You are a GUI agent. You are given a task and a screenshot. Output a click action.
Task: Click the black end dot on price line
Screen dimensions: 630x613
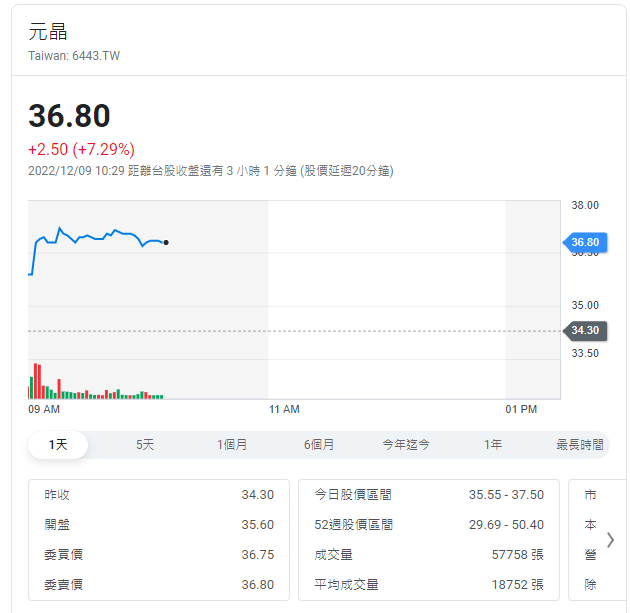coord(166,242)
